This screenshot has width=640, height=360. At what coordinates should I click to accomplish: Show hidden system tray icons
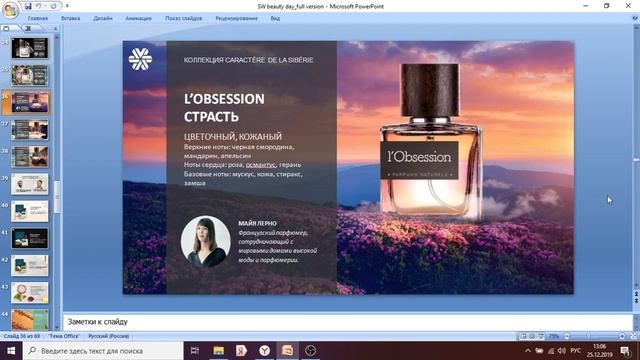(528, 351)
